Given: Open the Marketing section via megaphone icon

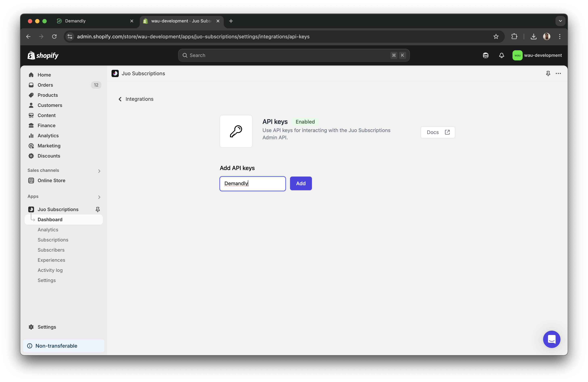Looking at the screenshot, I should point(31,146).
